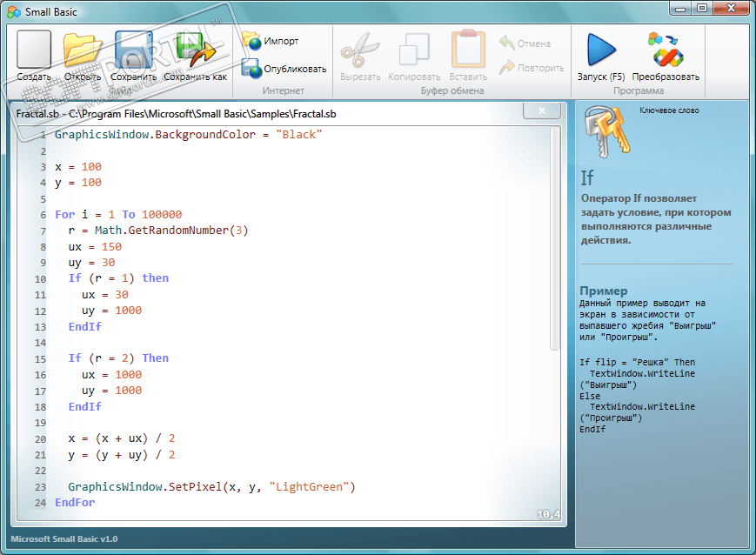The width and height of the screenshot is (756, 555).
Task: Click the line position indicator showing 10,4
Action: 547,513
